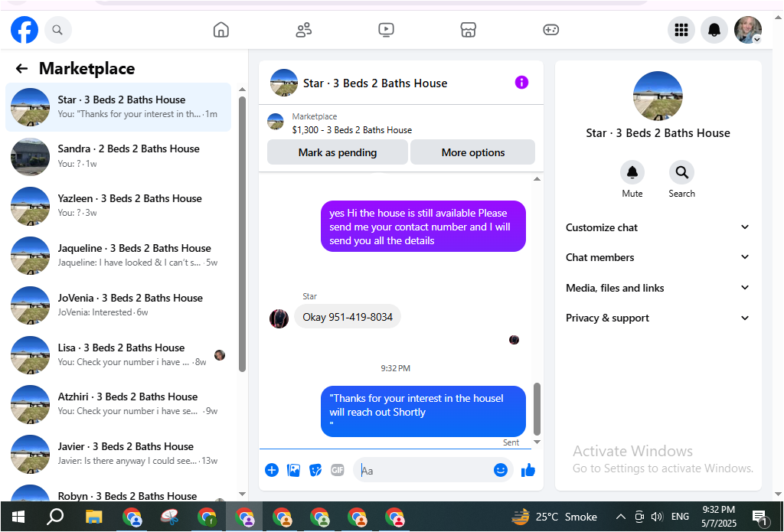Screen dimensions: 784x532
Task: Open conversation information purple icon
Action: tap(521, 83)
